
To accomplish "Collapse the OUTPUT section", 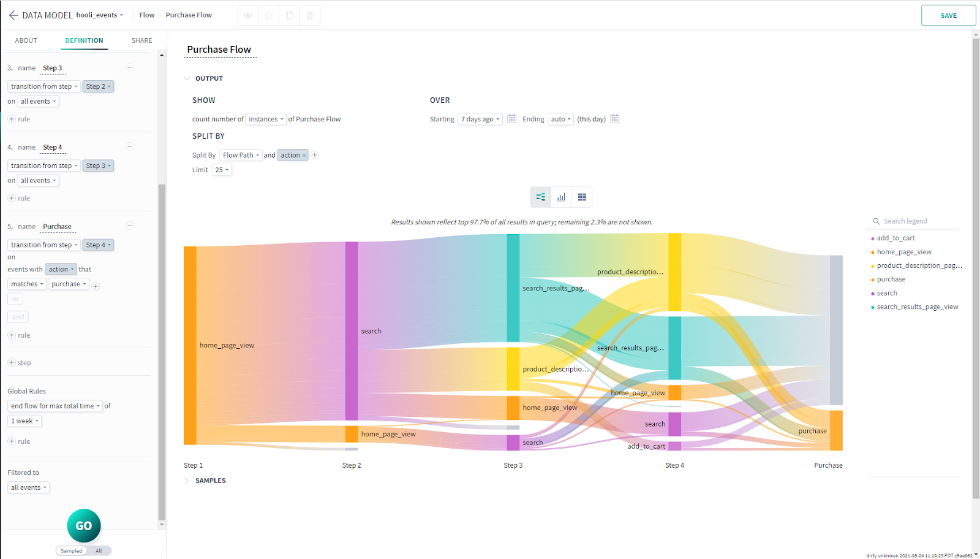I will [x=187, y=78].
